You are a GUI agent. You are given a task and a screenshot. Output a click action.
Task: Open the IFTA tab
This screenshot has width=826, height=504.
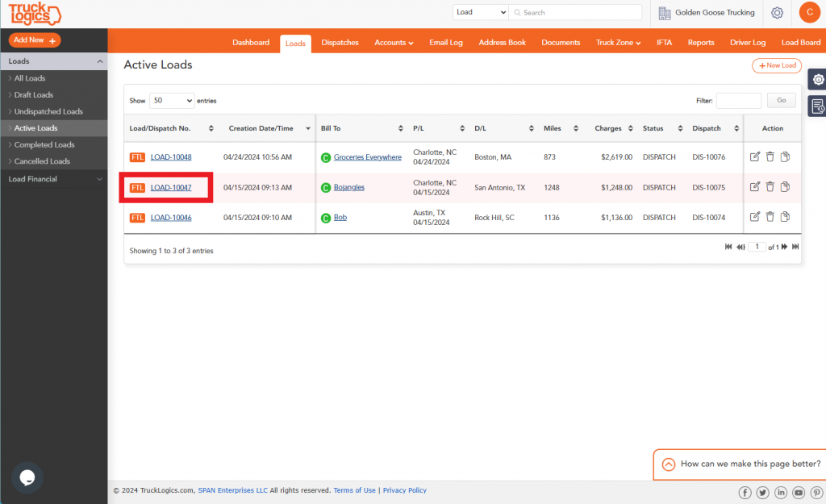tap(664, 43)
